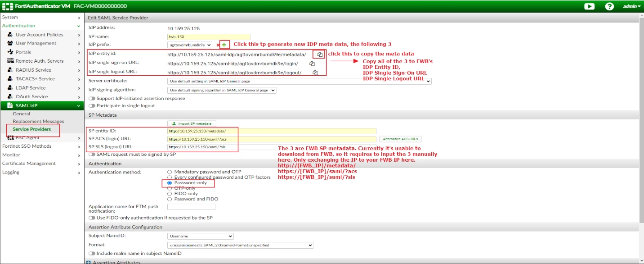The height and width of the screenshot is (264, 644).
Task: Click the Remote Auth. Servers icon
Action: (10, 61)
